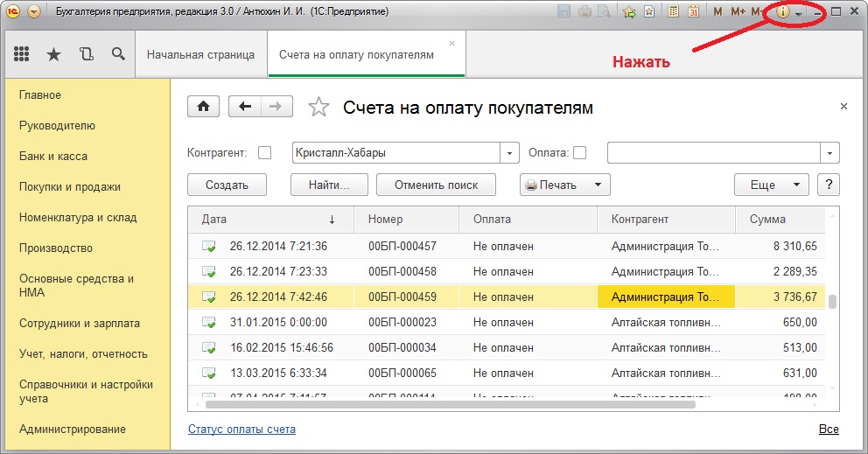The width and height of the screenshot is (868, 454).
Task: Open the Учет, налоги, отчетность section
Action: 84,353
